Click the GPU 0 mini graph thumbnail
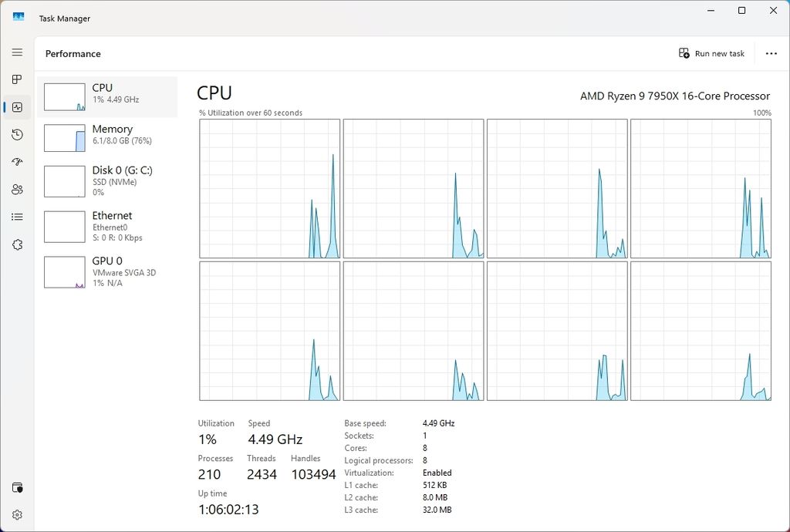The image size is (790, 532). (x=65, y=272)
